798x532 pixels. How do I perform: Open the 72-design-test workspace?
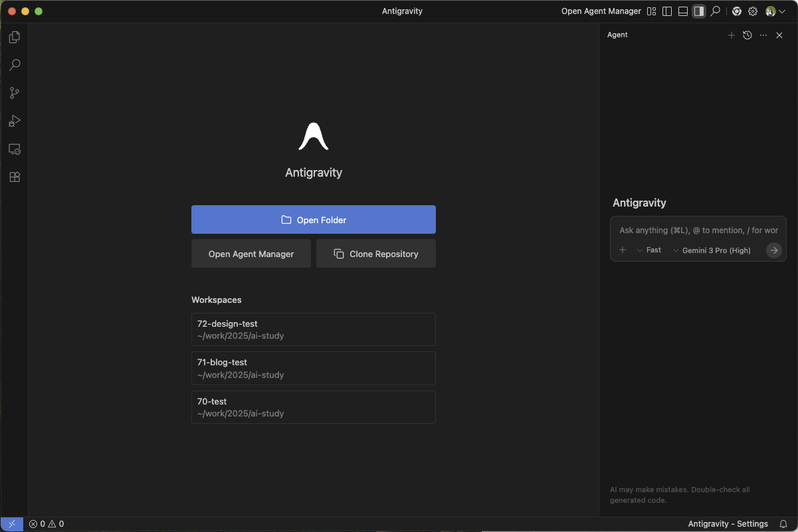coord(314,329)
